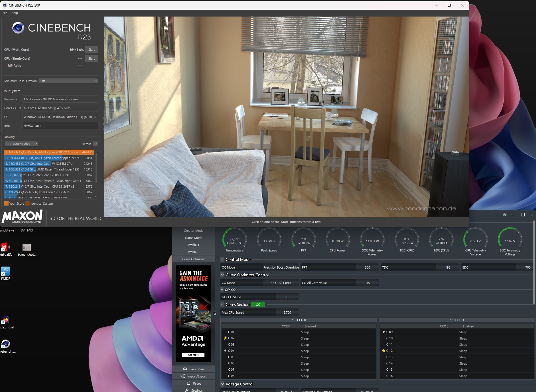This screenshot has width=536, height=392.
Task: Select the Core i9-9880H ranking row
Action: pos(49,175)
